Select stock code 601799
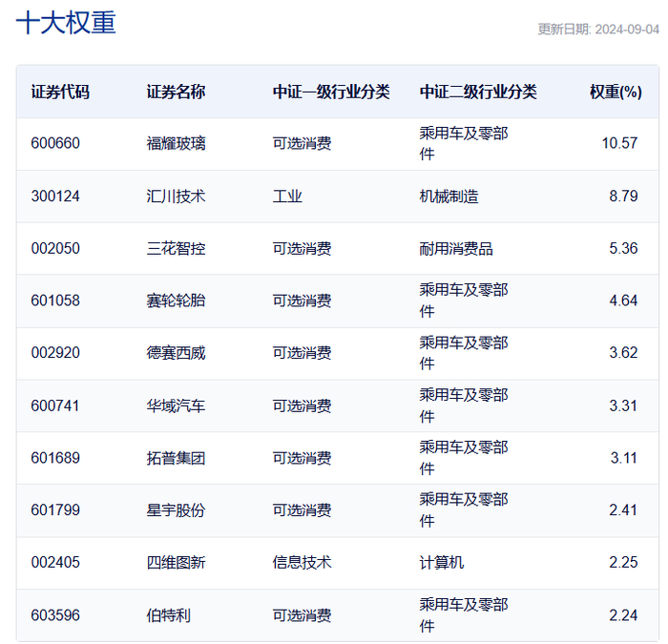Viewport: 668px width, 644px height. (55, 510)
